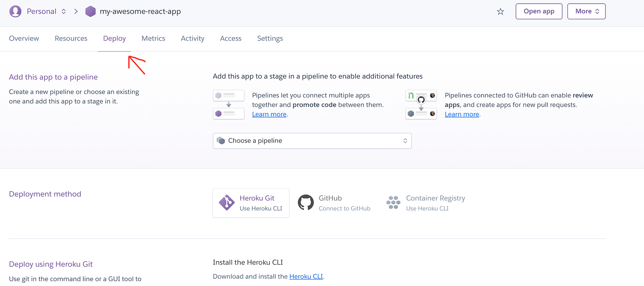Click the pipeline promote illustration
644x286 pixels.
(229, 105)
